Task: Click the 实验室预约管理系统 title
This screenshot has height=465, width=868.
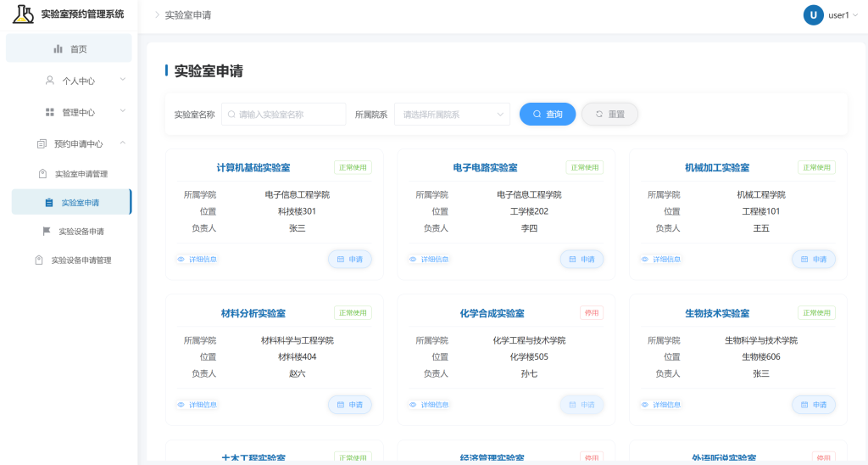Action: pos(82,14)
